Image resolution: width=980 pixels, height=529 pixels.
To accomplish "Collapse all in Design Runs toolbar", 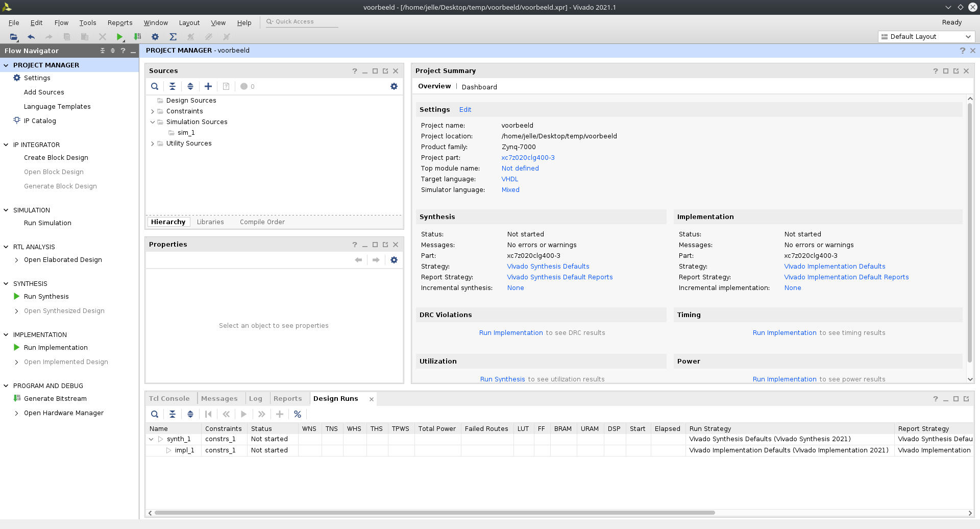I will (x=173, y=414).
